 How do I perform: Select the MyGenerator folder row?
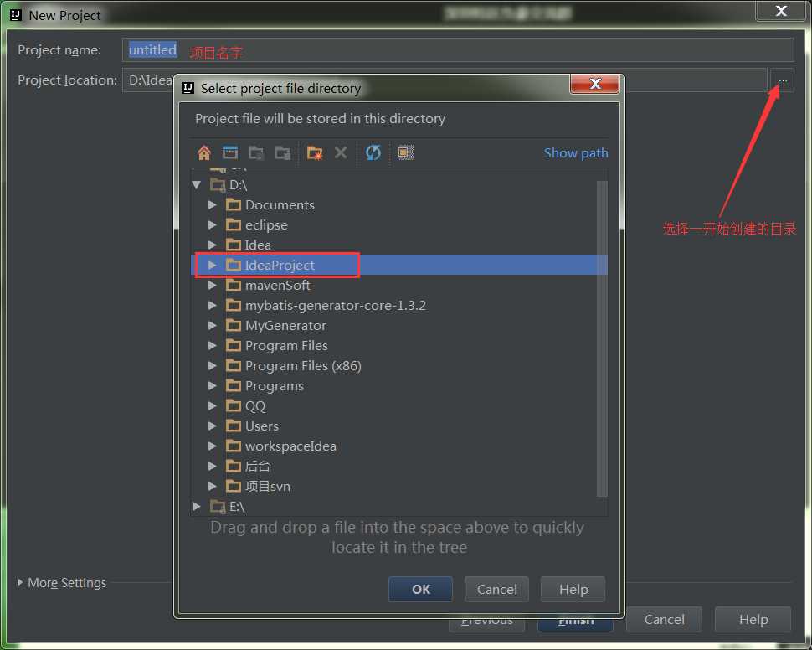click(x=398, y=326)
